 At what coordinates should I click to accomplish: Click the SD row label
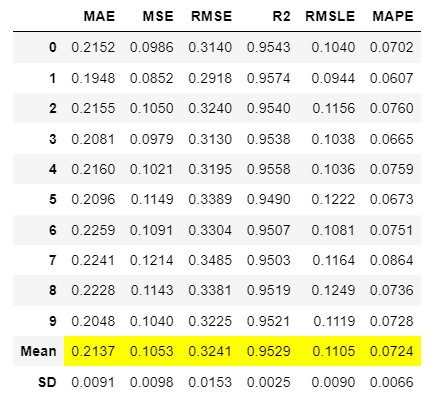pos(47,382)
